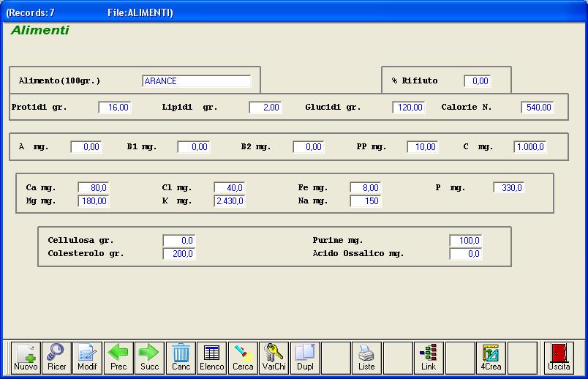588x379 pixels.
Task: Click the Modif edit record icon
Action: click(87, 358)
